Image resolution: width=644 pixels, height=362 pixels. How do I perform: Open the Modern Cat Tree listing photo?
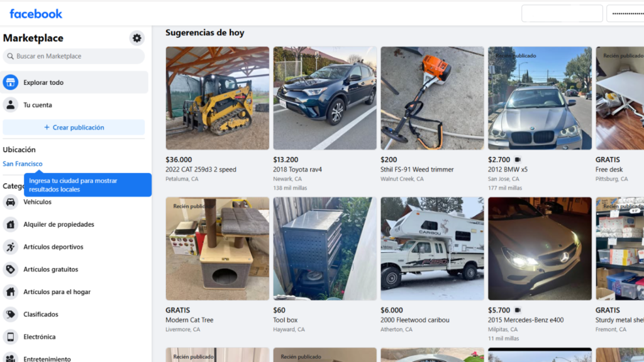(217, 249)
